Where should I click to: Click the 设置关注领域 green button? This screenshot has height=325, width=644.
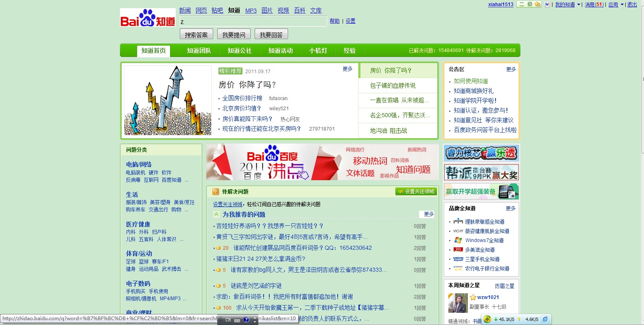click(x=416, y=192)
